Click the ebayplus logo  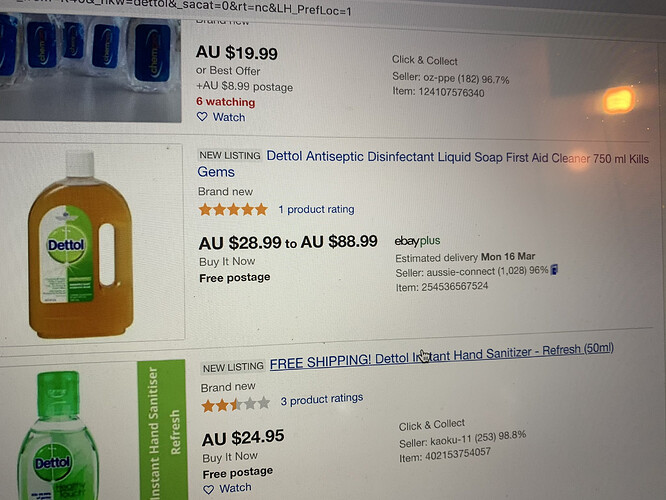(x=417, y=241)
